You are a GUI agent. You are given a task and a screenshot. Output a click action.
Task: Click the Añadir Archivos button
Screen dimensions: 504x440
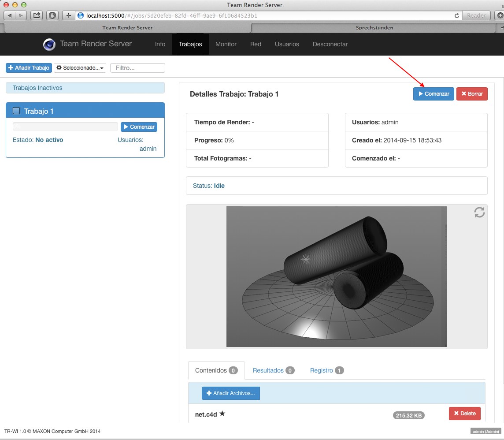[x=230, y=393]
